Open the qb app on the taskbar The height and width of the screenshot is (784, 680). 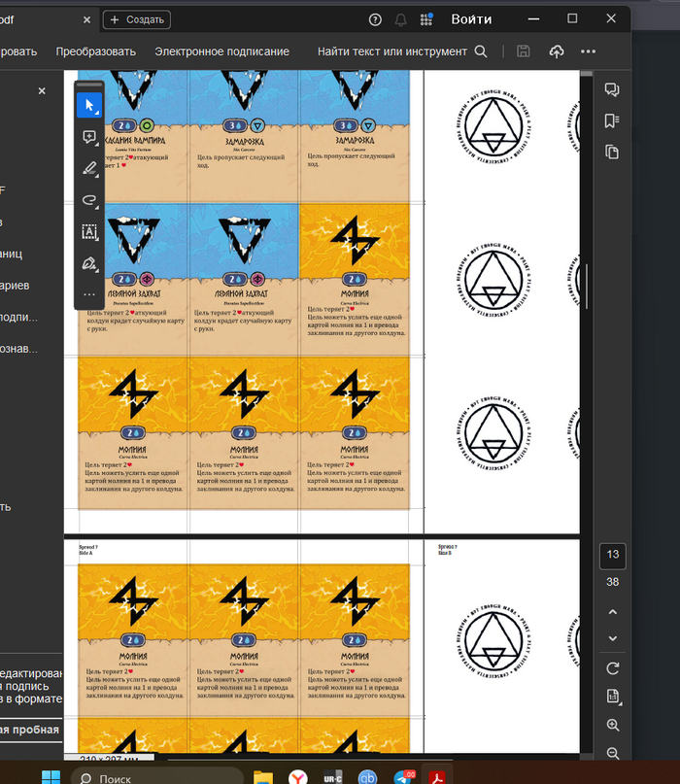point(367,777)
